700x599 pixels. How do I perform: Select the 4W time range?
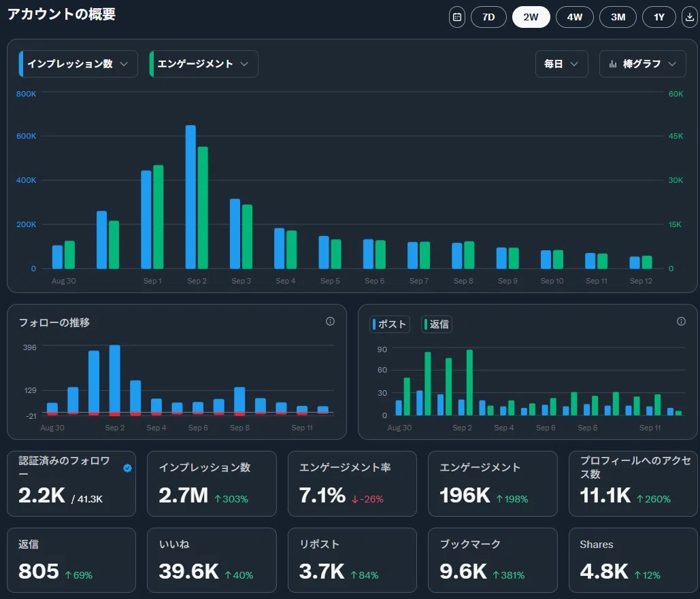[575, 17]
